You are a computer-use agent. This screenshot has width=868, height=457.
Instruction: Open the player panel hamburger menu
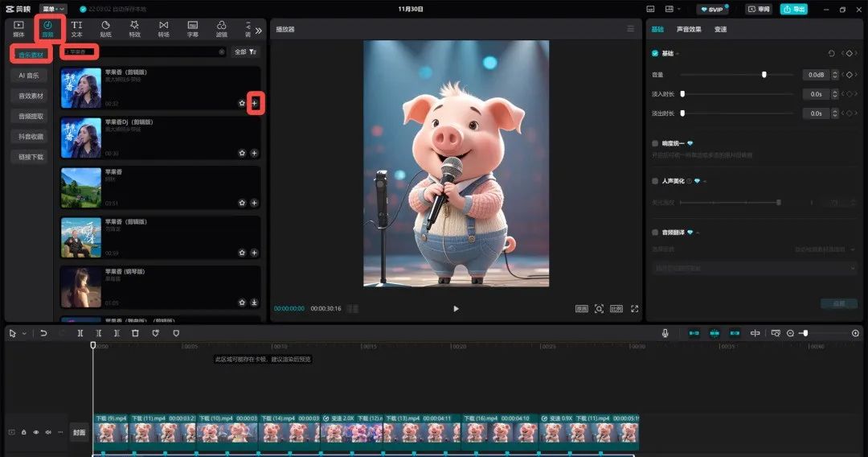tap(631, 29)
